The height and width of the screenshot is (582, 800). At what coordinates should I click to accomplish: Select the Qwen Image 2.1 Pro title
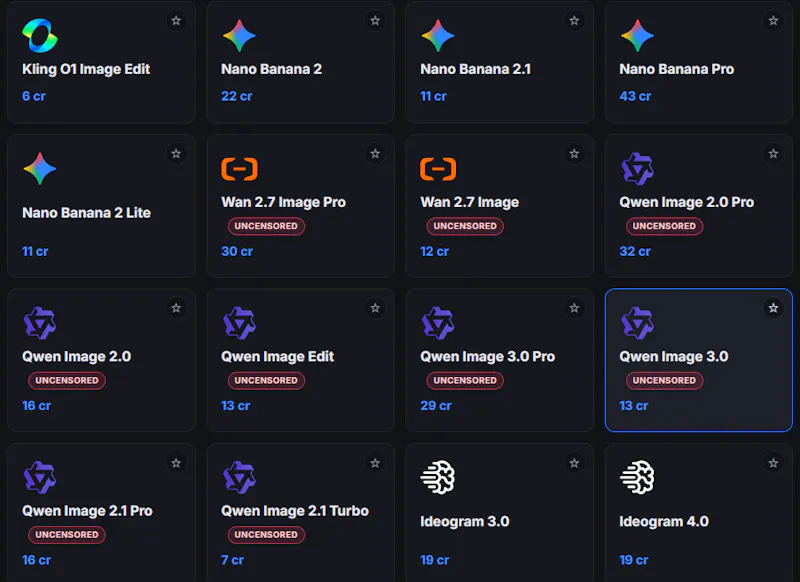click(87, 511)
